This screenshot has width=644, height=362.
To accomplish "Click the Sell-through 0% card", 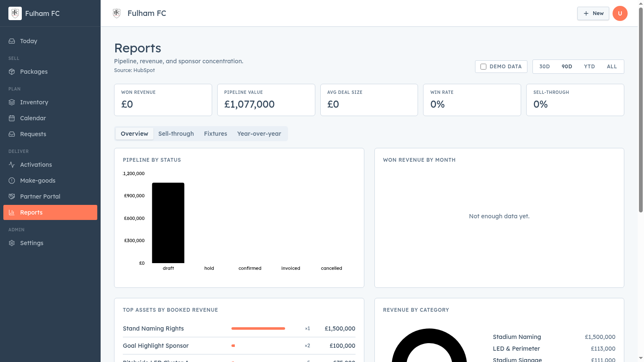I will pyautogui.click(x=575, y=100).
